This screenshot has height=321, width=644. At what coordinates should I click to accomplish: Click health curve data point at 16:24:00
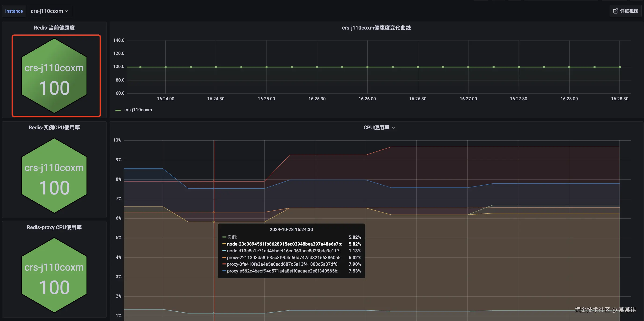(x=166, y=67)
